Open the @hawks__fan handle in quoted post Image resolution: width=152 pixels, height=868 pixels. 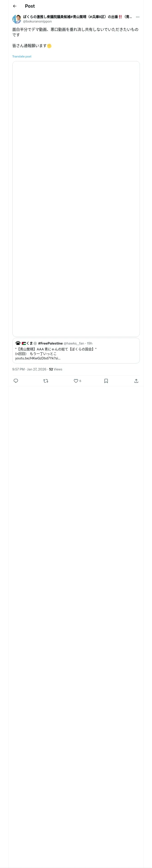[x=74, y=343]
